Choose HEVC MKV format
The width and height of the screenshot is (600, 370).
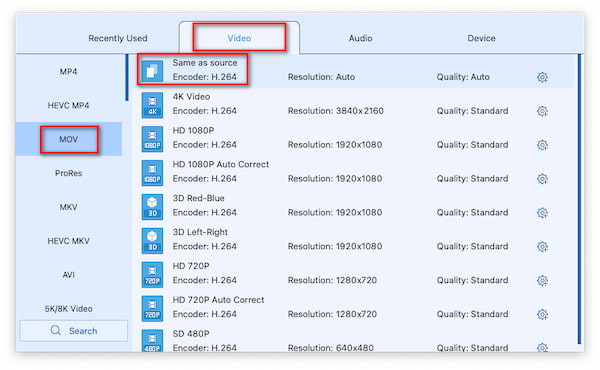68,241
